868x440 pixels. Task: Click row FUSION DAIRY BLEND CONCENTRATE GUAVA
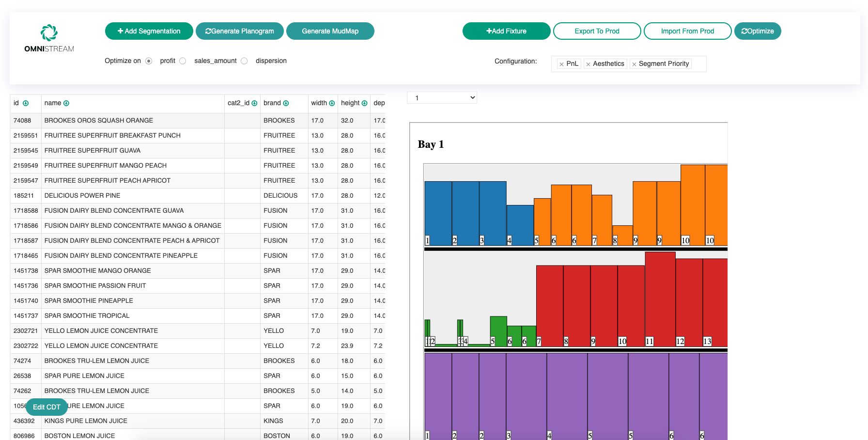198,211
